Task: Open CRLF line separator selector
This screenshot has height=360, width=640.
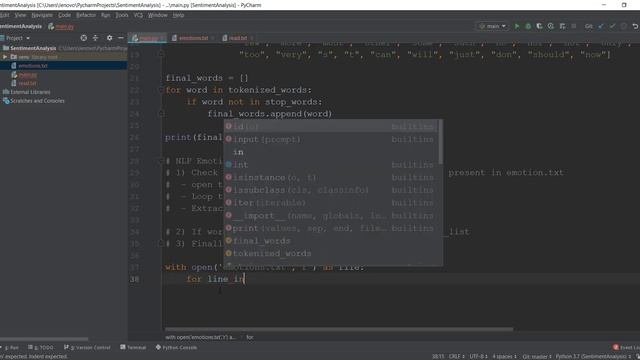Action: (x=456, y=357)
